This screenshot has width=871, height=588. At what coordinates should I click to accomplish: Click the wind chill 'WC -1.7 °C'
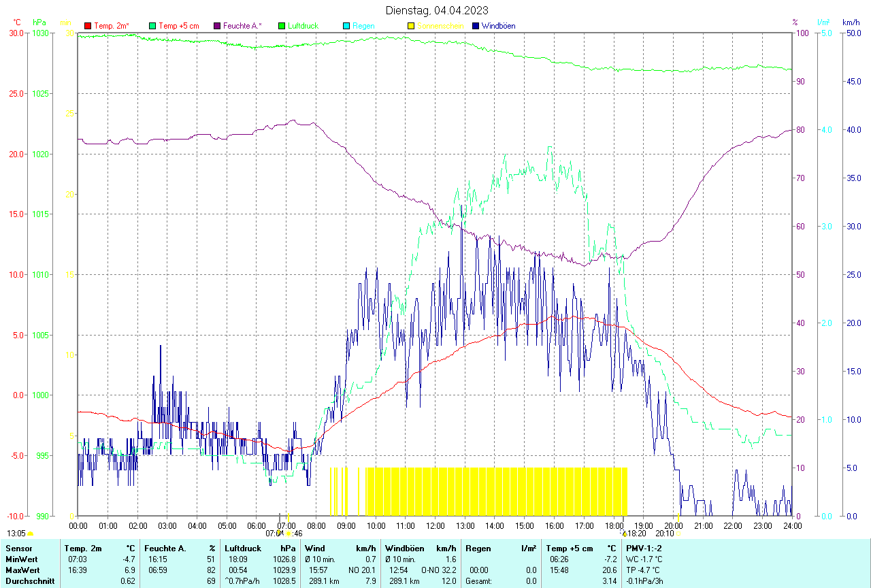(x=644, y=559)
